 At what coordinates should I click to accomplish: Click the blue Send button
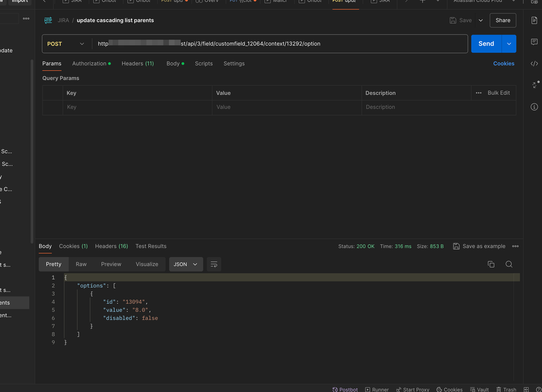click(x=486, y=44)
